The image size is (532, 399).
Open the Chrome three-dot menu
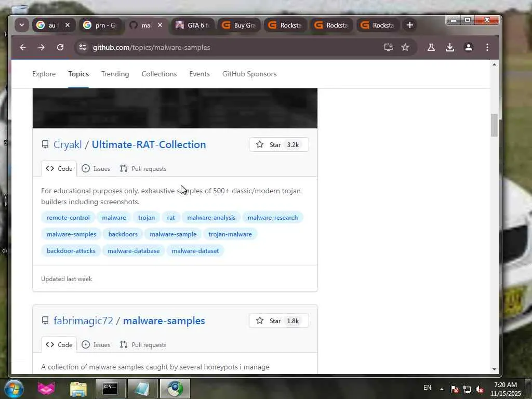487,47
